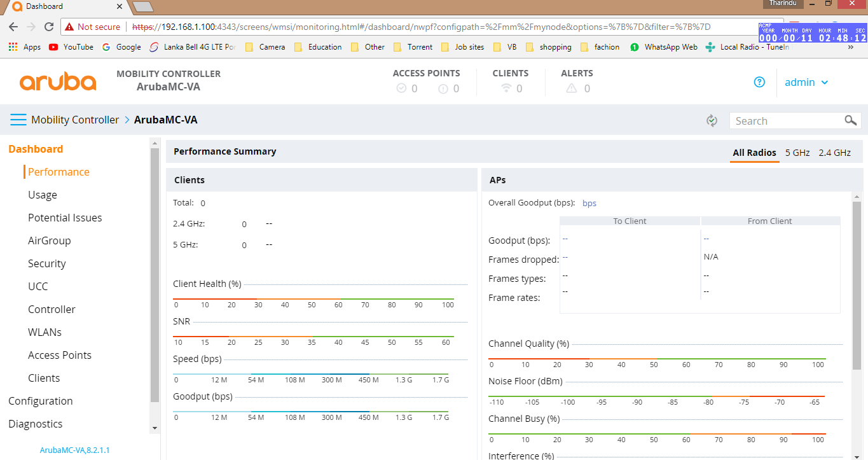Image resolution: width=868 pixels, height=460 pixels.
Task: Open the ArubaMC-VA,8.2.1.1 link
Action: pos(74,450)
